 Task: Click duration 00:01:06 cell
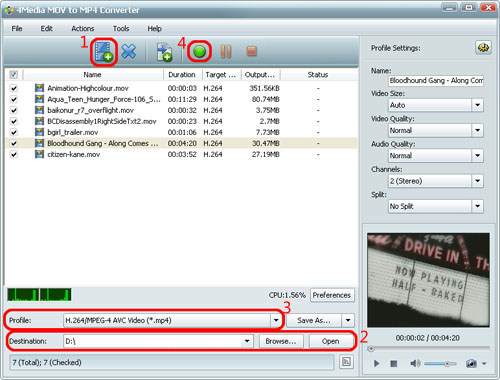[182, 132]
